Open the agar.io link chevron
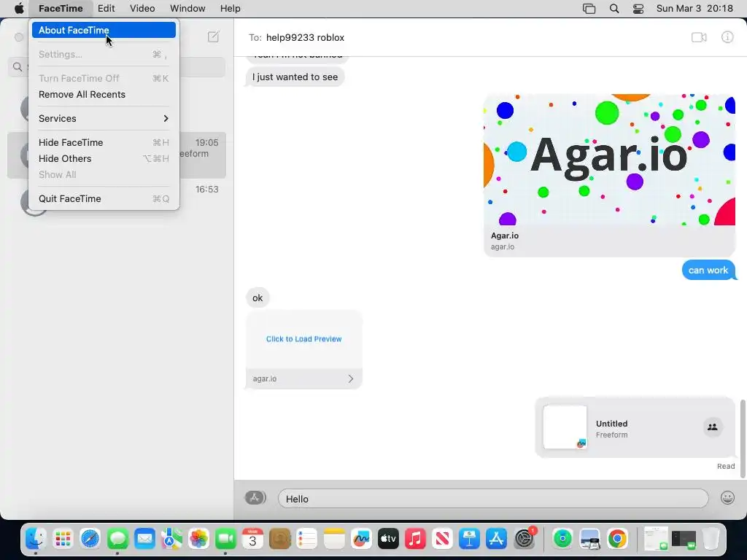 [351, 378]
